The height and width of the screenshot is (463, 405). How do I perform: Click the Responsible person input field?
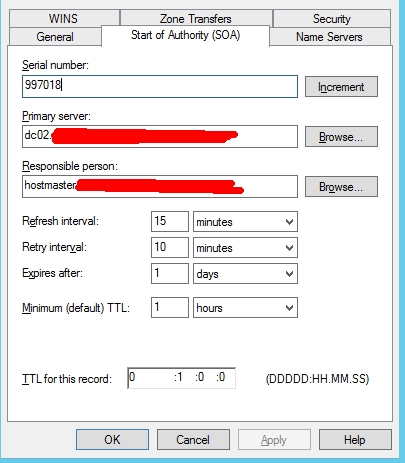click(x=160, y=186)
